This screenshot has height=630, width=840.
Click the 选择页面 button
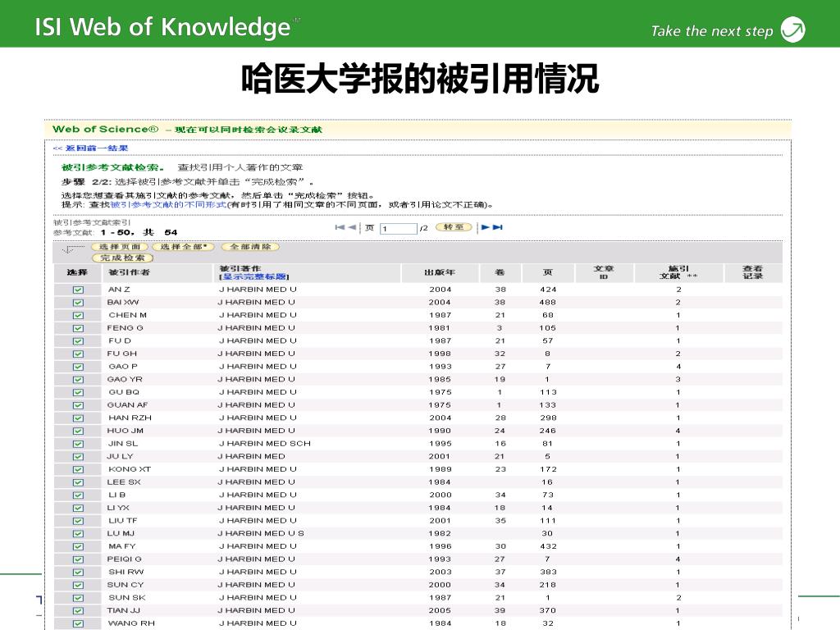[120, 247]
